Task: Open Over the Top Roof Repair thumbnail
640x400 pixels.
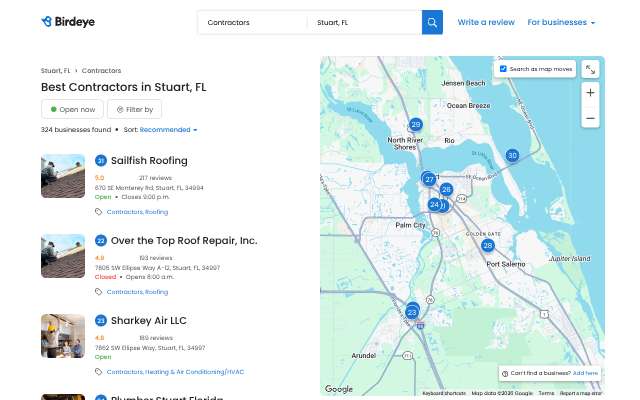Action: (63, 256)
